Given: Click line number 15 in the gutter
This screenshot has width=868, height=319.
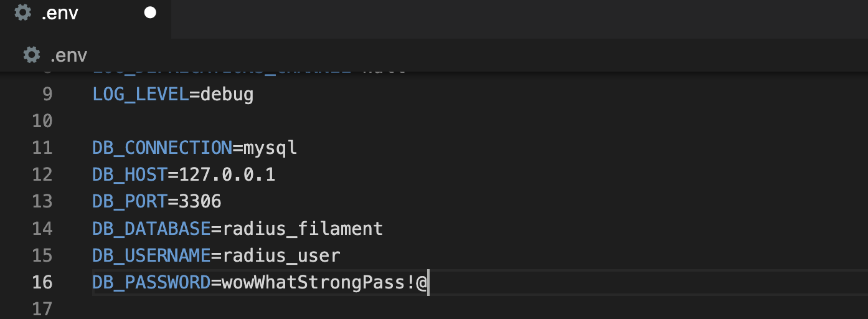Looking at the screenshot, I should click(x=42, y=255).
